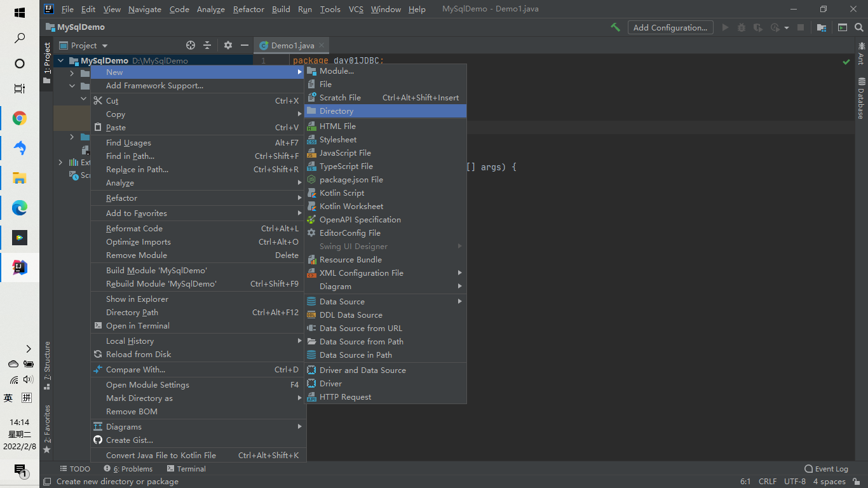This screenshot has width=868, height=488.
Task: Select HTML File in the New submenu
Action: (x=385, y=126)
